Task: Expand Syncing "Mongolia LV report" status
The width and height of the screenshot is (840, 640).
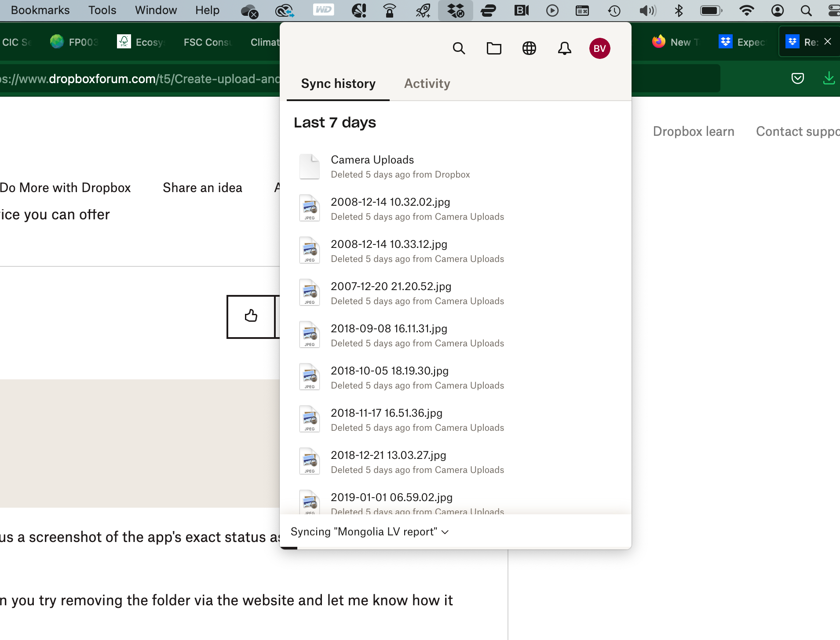Action: (x=369, y=532)
